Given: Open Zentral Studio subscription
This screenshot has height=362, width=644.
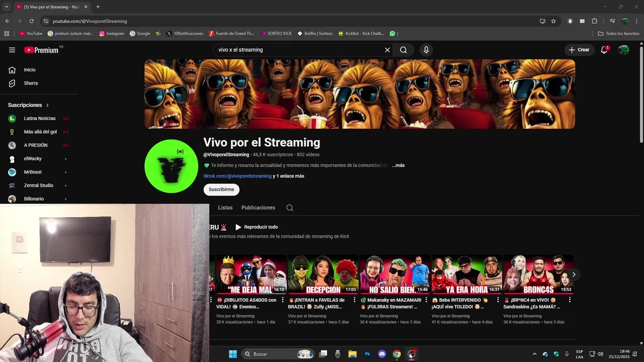Looking at the screenshot, I should (38, 186).
